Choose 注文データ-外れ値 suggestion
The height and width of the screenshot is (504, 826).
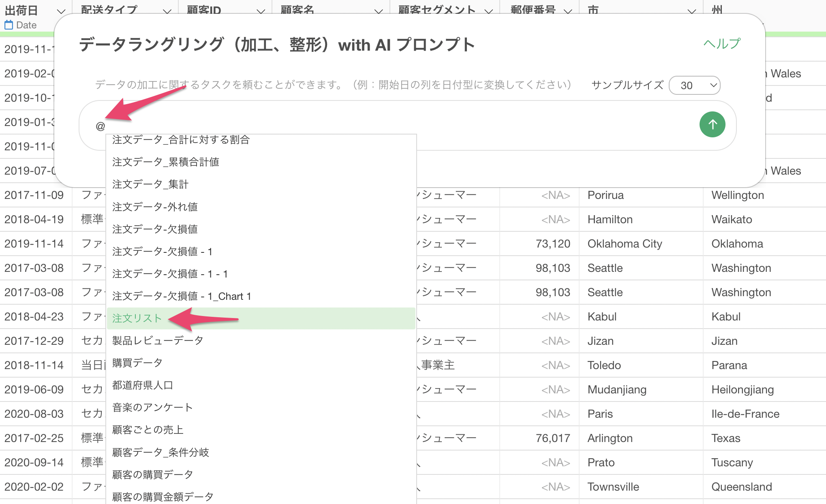click(155, 207)
